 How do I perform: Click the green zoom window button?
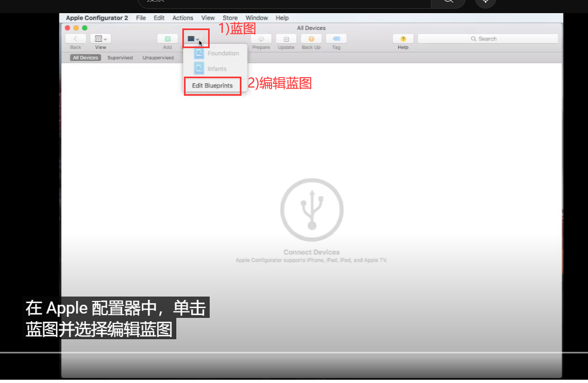tap(85, 28)
